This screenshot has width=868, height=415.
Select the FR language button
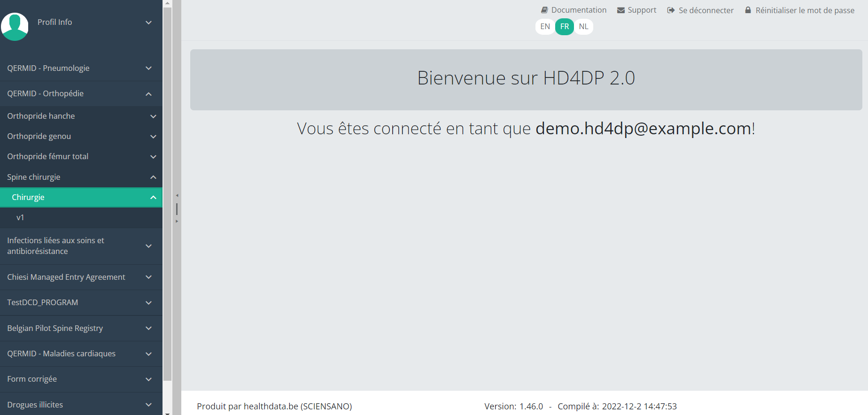coord(565,26)
